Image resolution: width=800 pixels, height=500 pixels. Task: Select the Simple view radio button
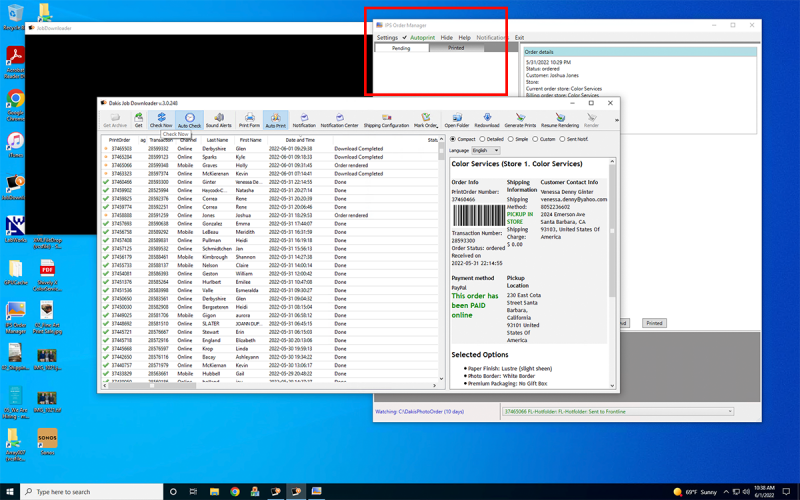511,140
